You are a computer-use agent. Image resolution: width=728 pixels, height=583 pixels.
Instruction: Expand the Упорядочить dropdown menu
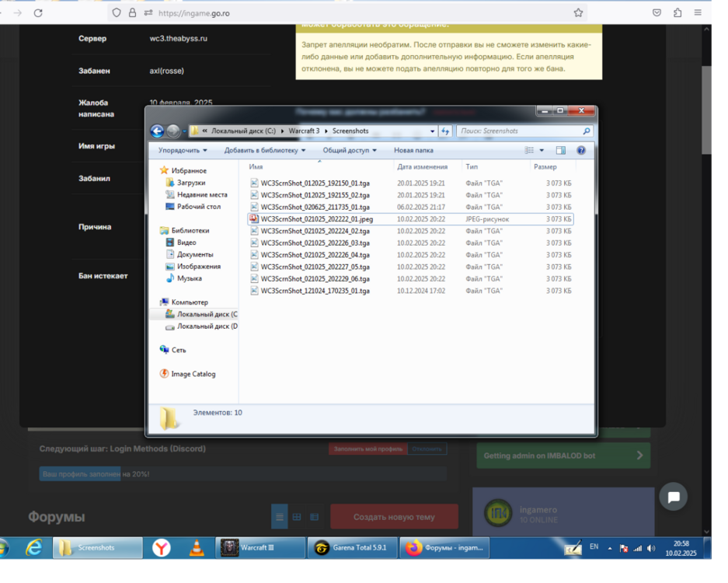(183, 151)
